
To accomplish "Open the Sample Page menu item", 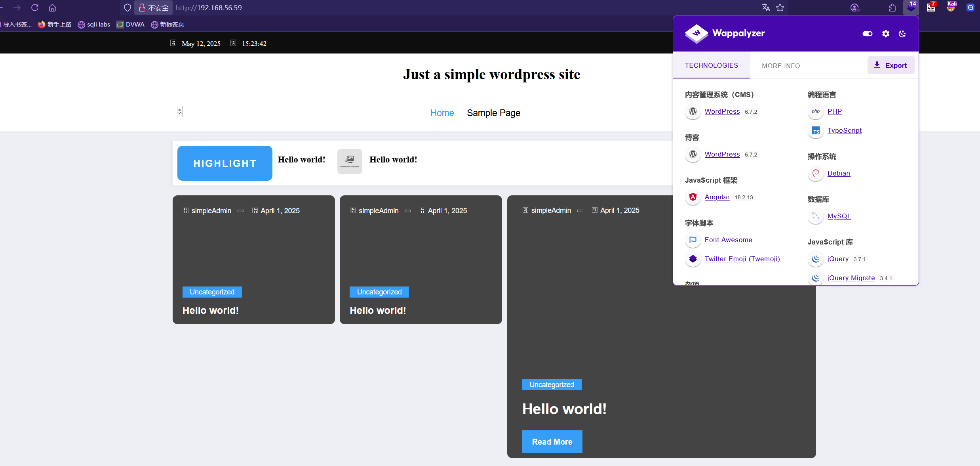I will (493, 113).
